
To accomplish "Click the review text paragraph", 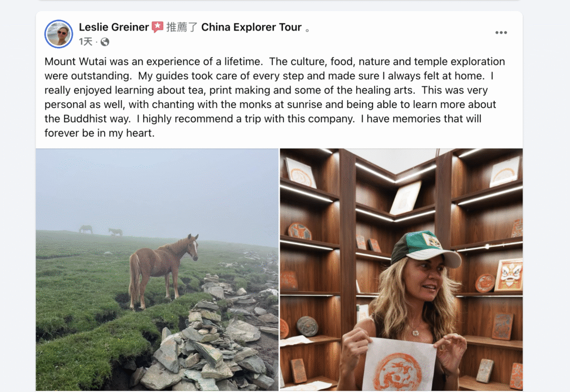I will (x=275, y=97).
